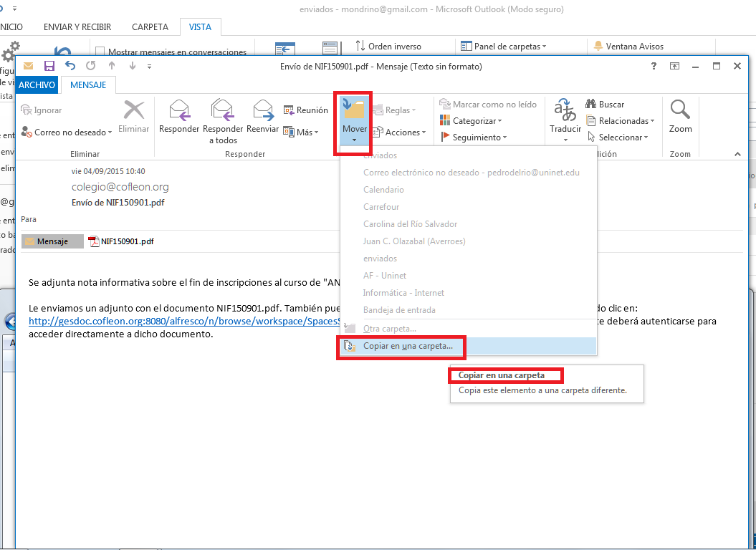Open the Categorizar dropdown
Image resolution: width=756 pixels, height=550 pixels.
pos(477,121)
